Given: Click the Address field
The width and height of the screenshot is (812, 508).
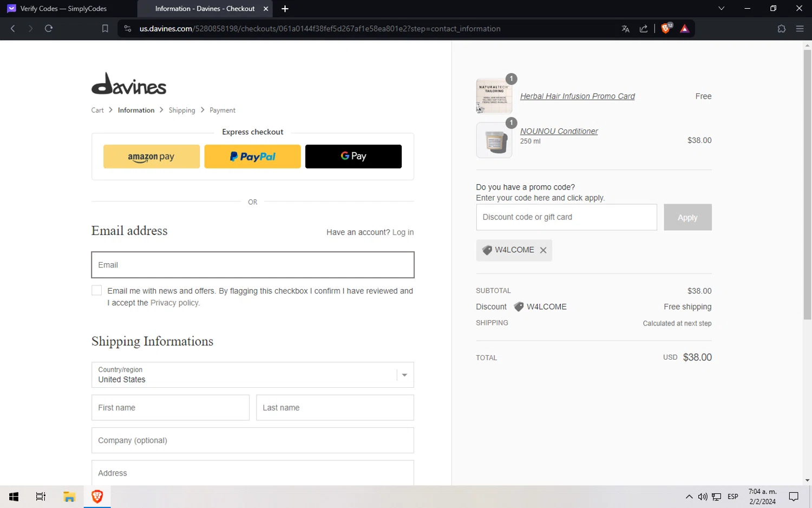Looking at the screenshot, I should click(x=253, y=473).
